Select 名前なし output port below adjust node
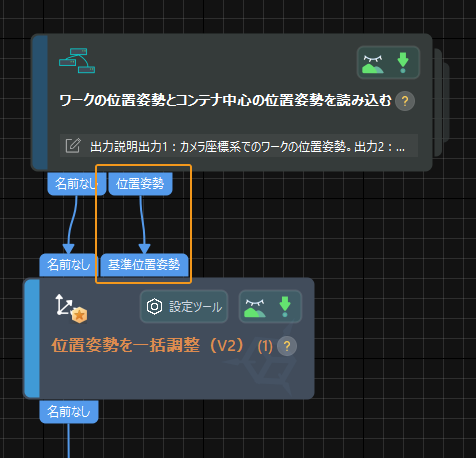This screenshot has height=458, width=476. pyautogui.click(x=69, y=412)
